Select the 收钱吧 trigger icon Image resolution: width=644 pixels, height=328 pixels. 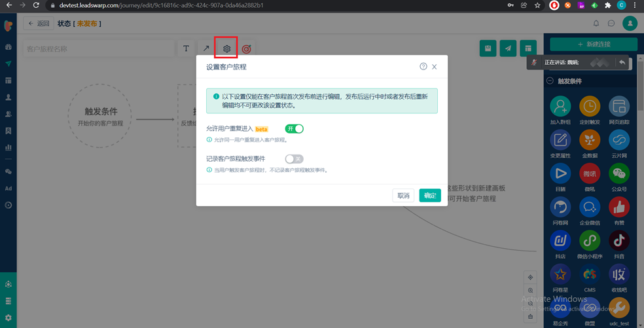pos(619,274)
